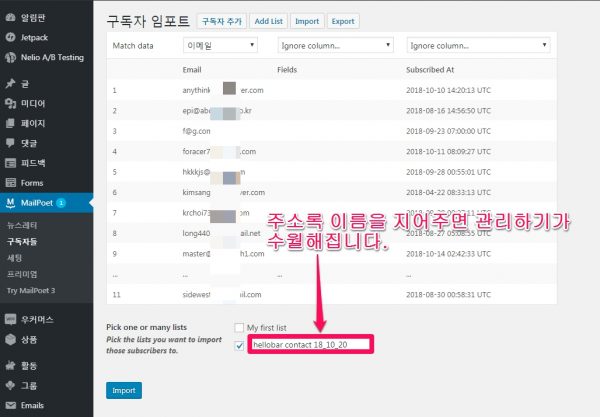Click the groups icon next to 그룹

(x=10, y=385)
